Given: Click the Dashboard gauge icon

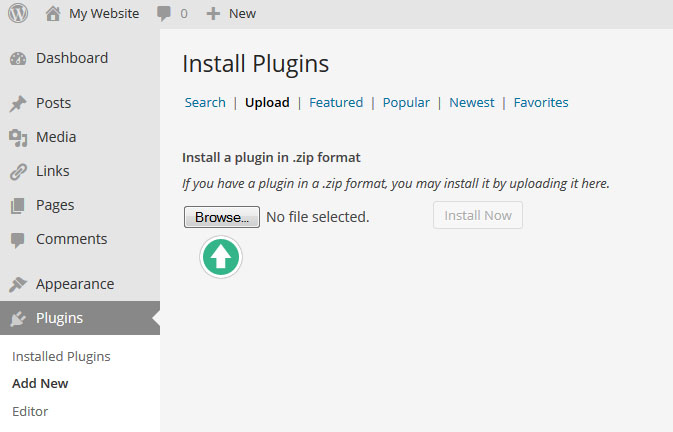Looking at the screenshot, I should pos(18,59).
